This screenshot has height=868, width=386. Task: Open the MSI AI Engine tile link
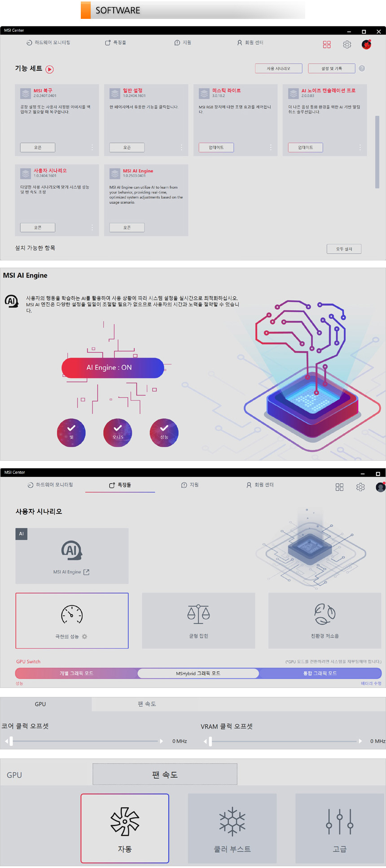72,556
